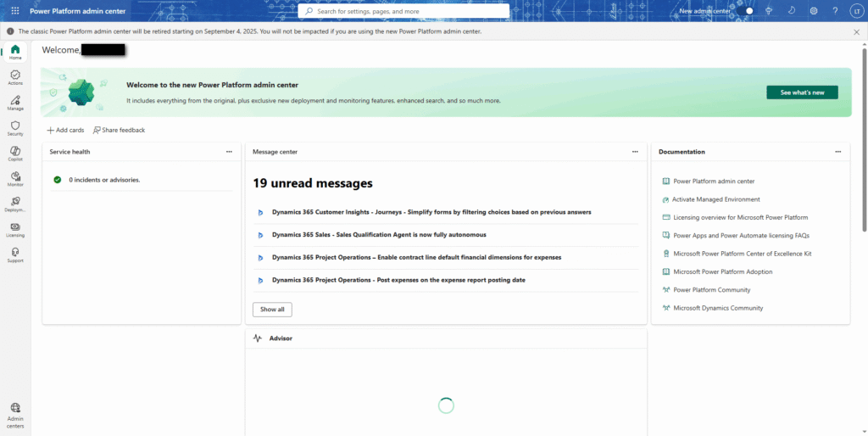Screen dimensions: 868x436
Task: Open the Security section
Action: 15,128
